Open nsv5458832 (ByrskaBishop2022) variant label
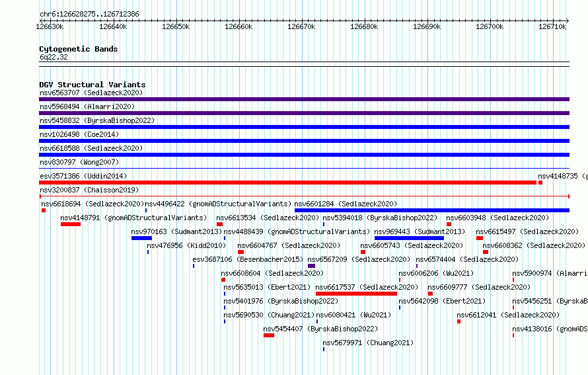Screen dimensions: 588x375 point(97,120)
